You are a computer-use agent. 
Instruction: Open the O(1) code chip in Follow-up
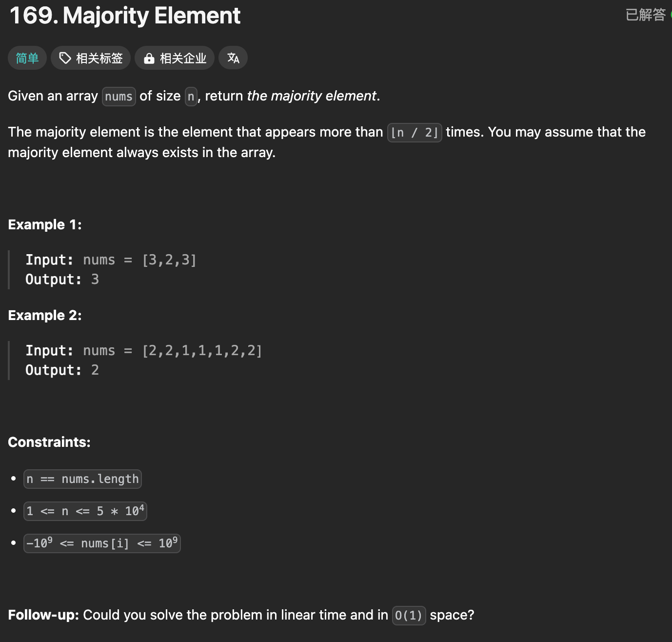[x=409, y=616]
